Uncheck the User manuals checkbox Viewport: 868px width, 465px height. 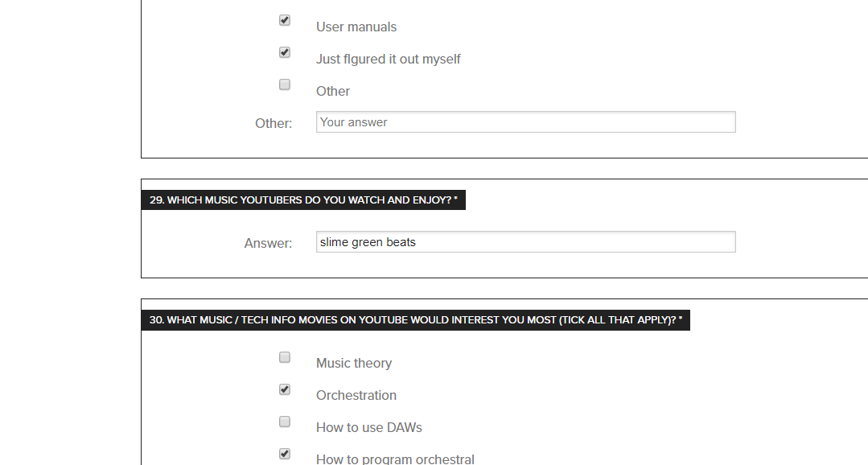pos(284,20)
